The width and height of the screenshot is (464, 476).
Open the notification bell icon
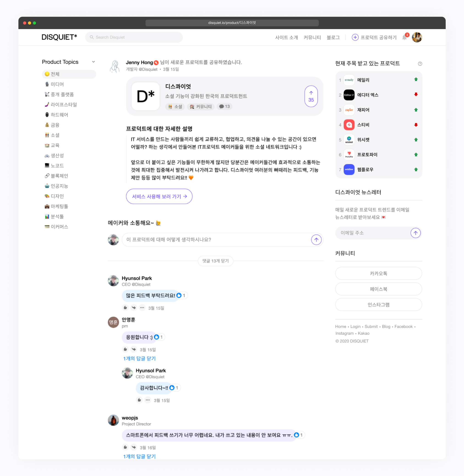tap(405, 37)
